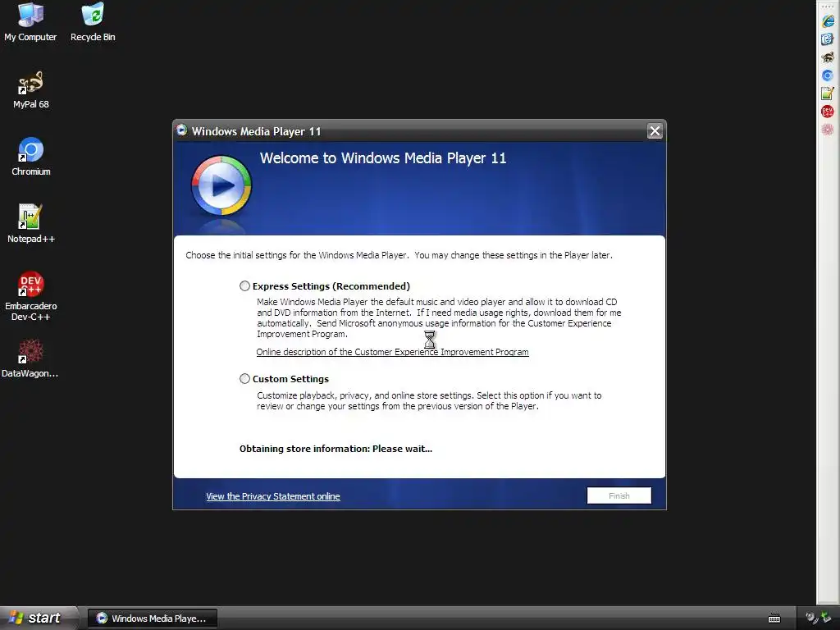The image size is (840, 630).
Task: Click the Custom Settings description paragraph
Action: click(x=428, y=400)
